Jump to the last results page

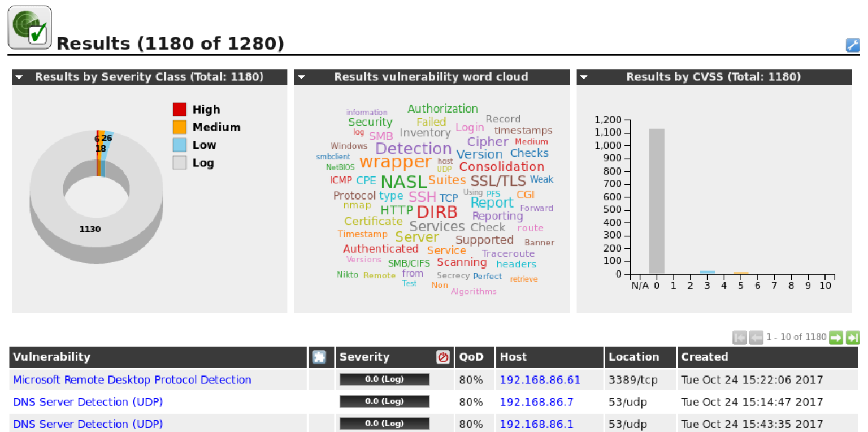tap(853, 338)
